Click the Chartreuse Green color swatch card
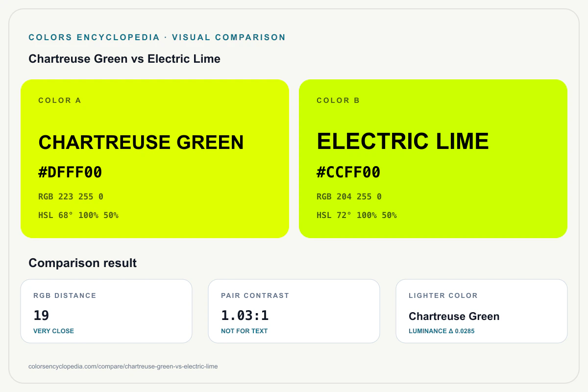The height and width of the screenshot is (392, 588). (x=155, y=159)
